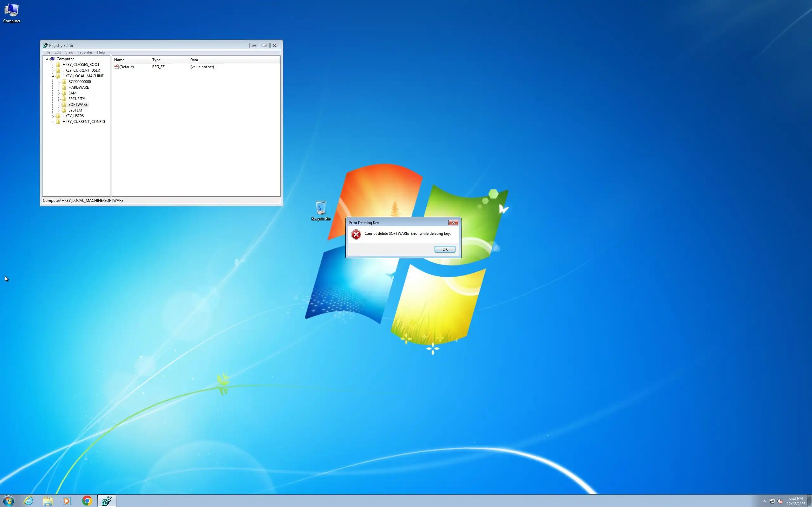Expand the HKEY_USERS key
The width and height of the screenshot is (812, 507).
click(x=53, y=116)
